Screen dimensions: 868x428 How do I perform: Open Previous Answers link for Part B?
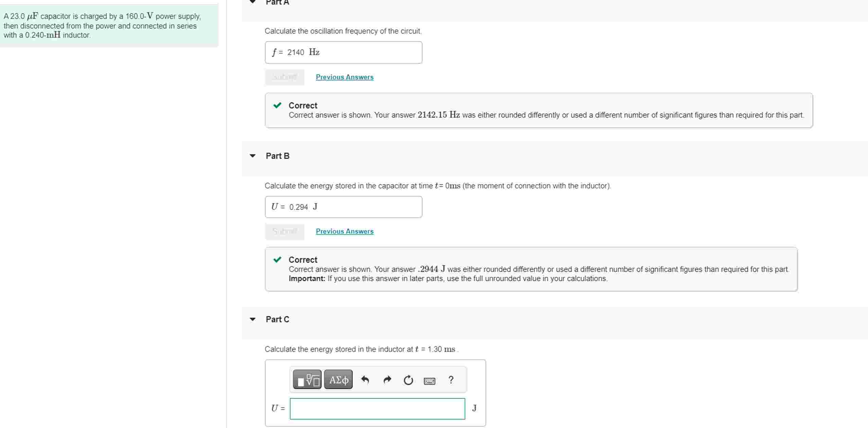coord(344,231)
